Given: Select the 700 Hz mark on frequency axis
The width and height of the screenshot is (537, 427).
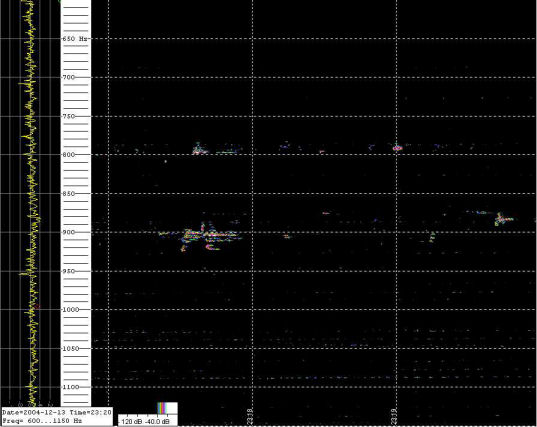Looking at the screenshot, I should coord(68,77).
